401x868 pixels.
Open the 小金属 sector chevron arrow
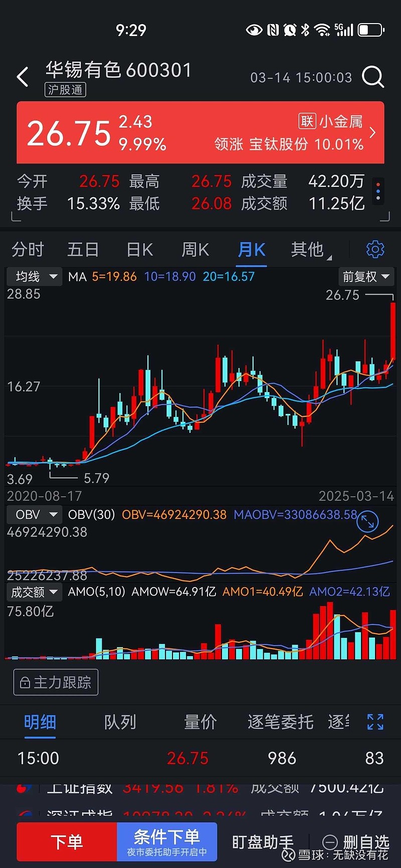[372, 132]
